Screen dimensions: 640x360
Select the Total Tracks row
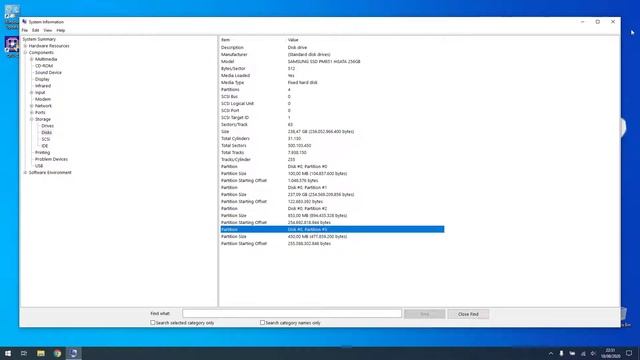[x=332, y=152]
